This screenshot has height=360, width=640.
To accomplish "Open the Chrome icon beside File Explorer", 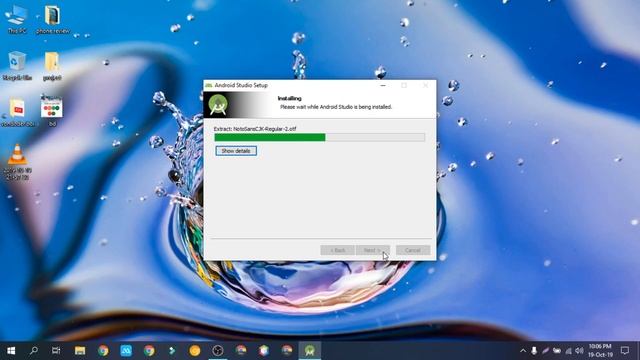I will point(103,351).
